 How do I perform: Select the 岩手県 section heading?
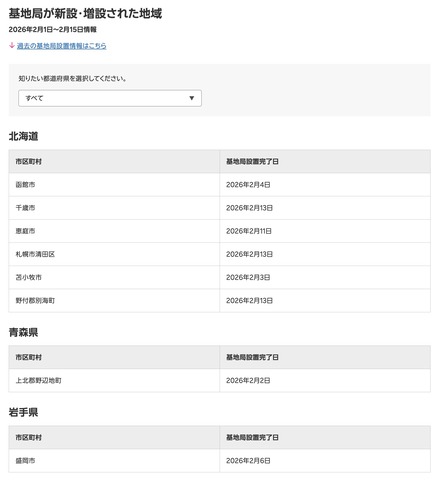click(23, 412)
